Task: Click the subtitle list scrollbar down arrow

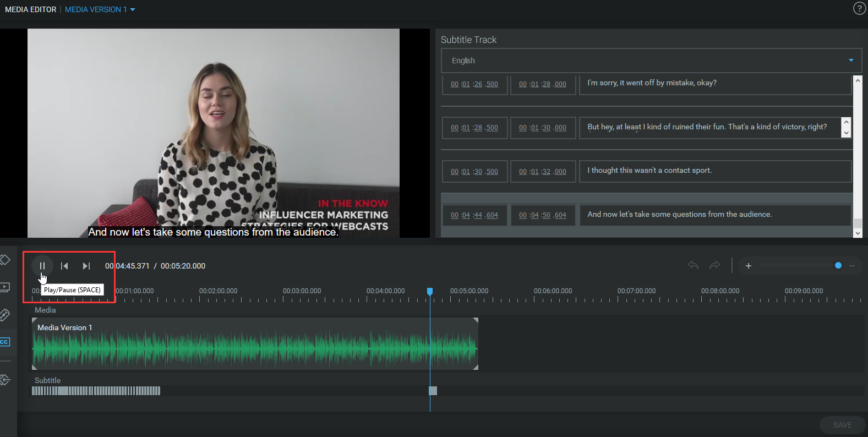Action: point(858,233)
